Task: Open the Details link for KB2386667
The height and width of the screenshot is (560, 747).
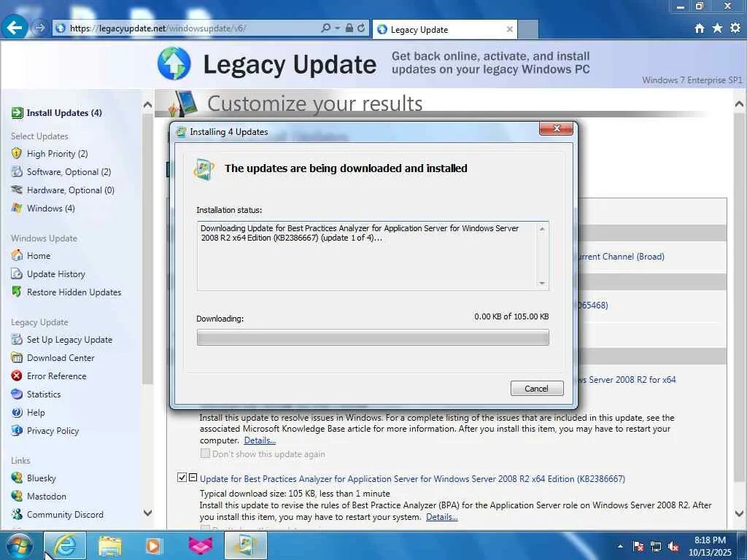Action: pos(441,517)
